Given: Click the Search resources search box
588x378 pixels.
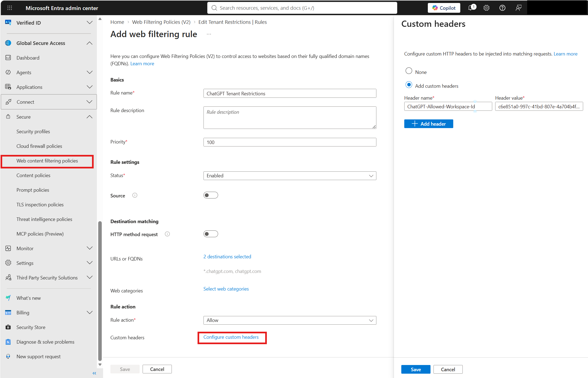Looking at the screenshot, I should tap(302, 8).
